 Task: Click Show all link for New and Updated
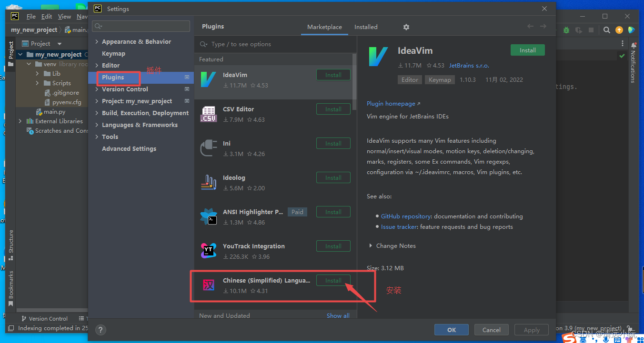click(338, 316)
